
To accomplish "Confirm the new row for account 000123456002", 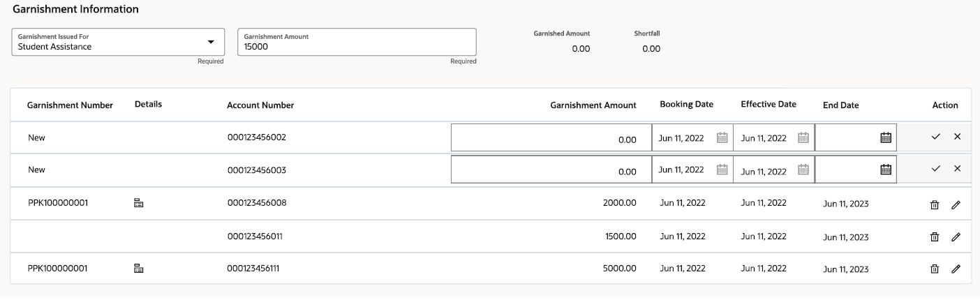I will click(936, 137).
